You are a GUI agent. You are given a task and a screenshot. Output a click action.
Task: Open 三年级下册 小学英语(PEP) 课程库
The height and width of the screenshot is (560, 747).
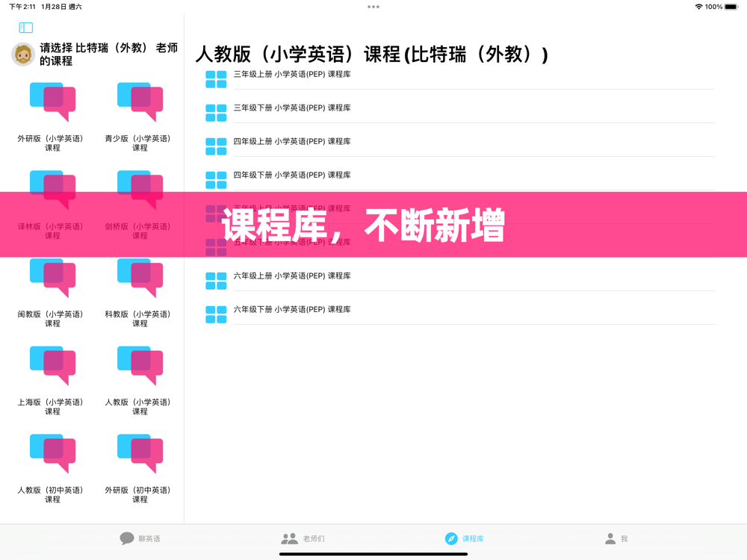click(292, 108)
